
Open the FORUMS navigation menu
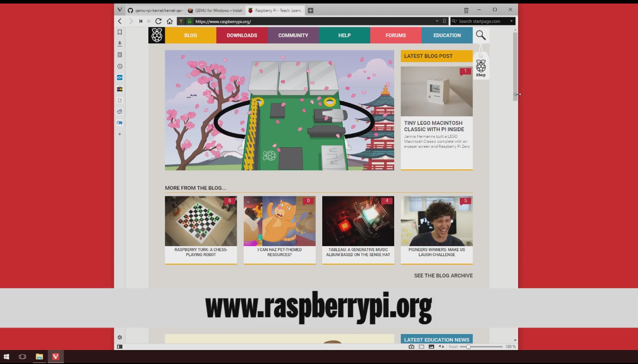click(x=395, y=35)
